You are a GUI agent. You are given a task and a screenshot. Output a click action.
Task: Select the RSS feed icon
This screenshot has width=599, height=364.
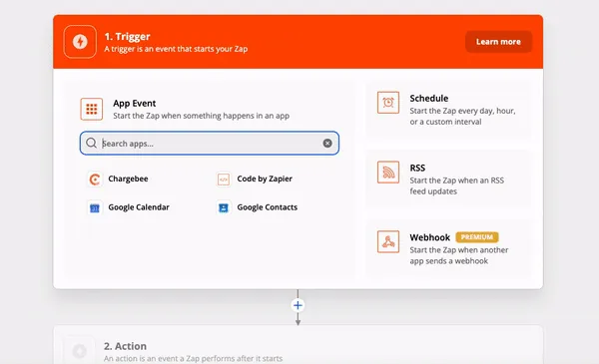pos(388,173)
